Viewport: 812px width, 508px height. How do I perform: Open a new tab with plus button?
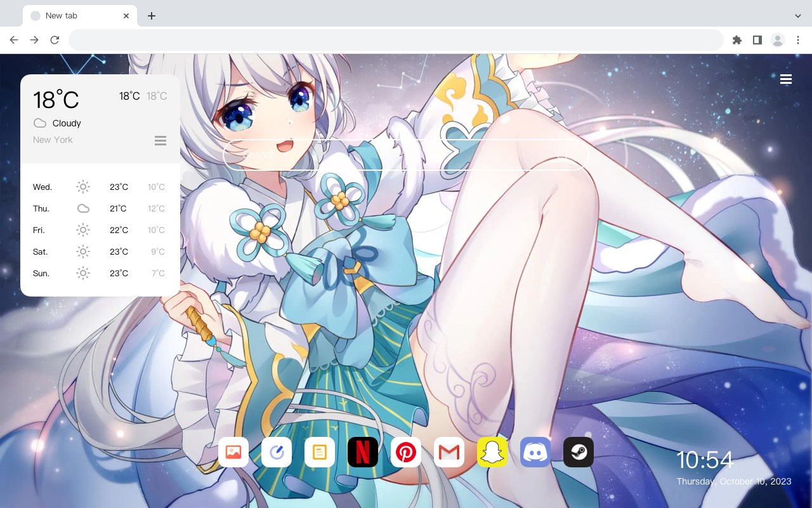pyautogui.click(x=151, y=16)
